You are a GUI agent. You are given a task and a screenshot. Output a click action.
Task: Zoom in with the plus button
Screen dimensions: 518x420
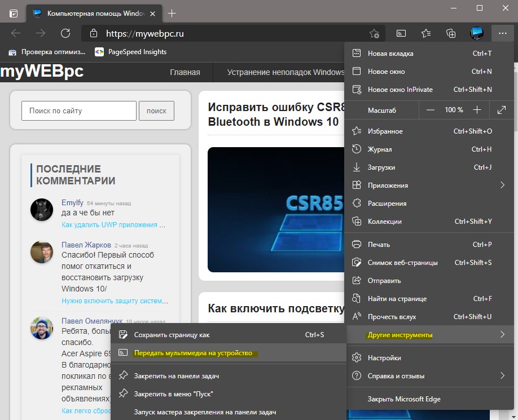click(x=477, y=110)
